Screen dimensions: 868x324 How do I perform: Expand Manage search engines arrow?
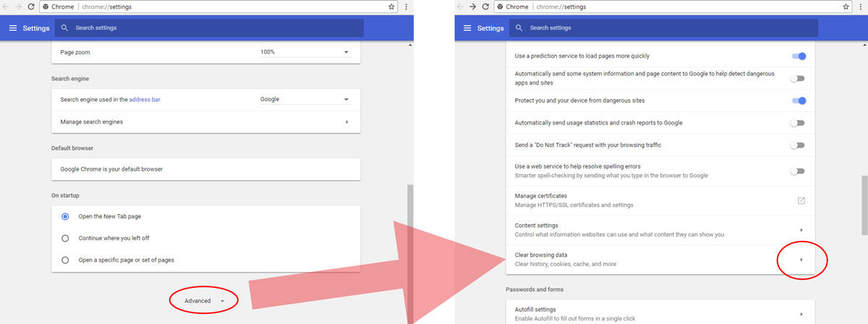pyautogui.click(x=346, y=122)
